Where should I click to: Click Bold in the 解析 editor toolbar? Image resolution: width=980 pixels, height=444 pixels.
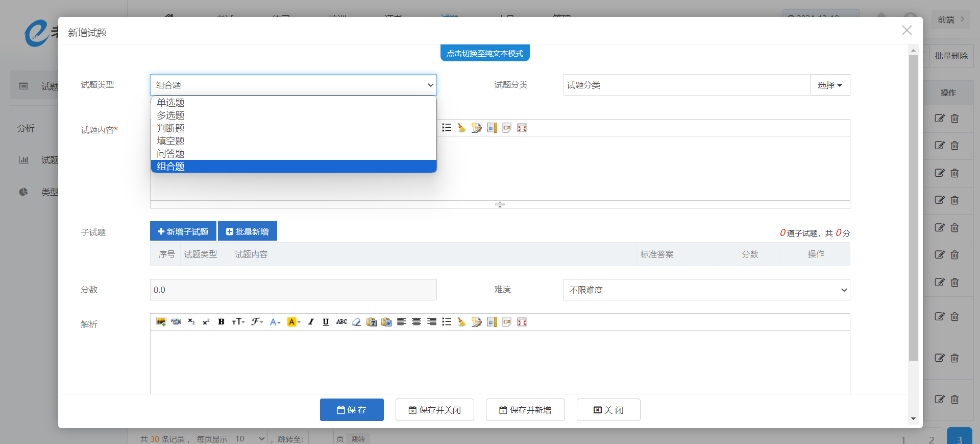click(221, 322)
